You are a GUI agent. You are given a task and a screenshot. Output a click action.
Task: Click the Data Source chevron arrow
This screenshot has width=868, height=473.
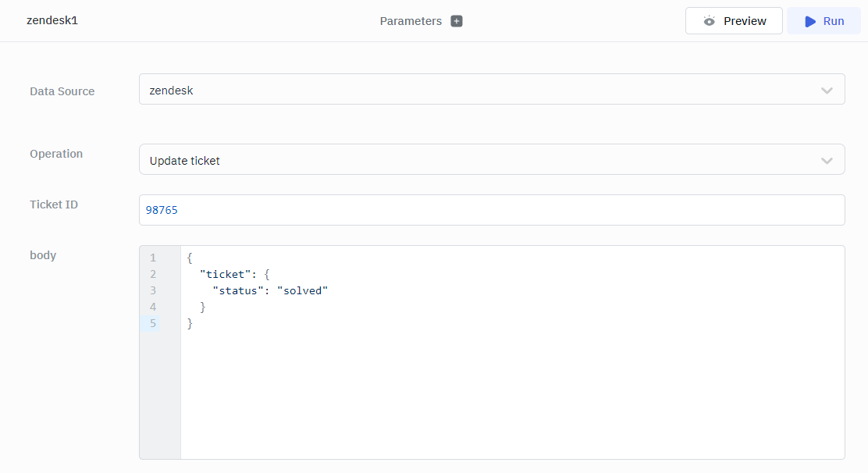[x=827, y=91]
